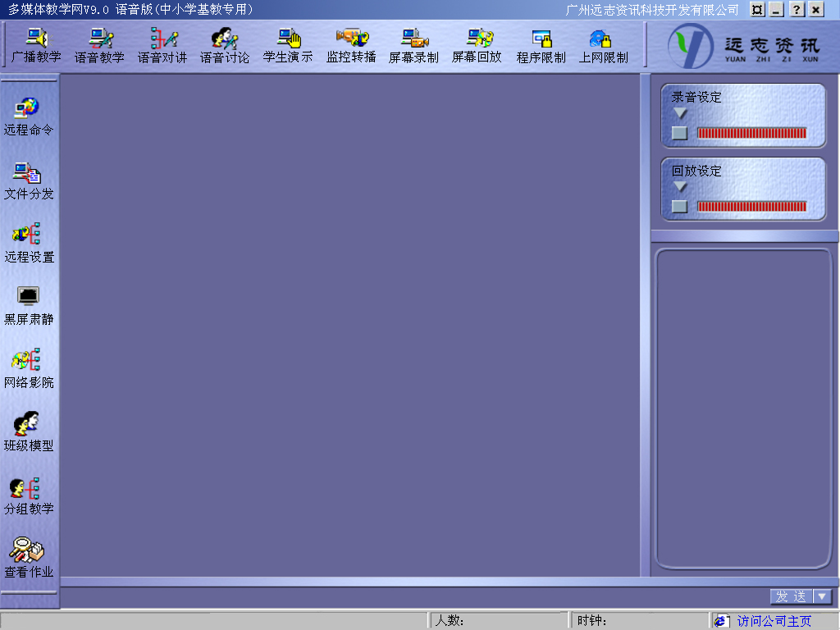Open dropdown arrow next to 发送
Image resolution: width=840 pixels, height=630 pixels.
point(823,596)
